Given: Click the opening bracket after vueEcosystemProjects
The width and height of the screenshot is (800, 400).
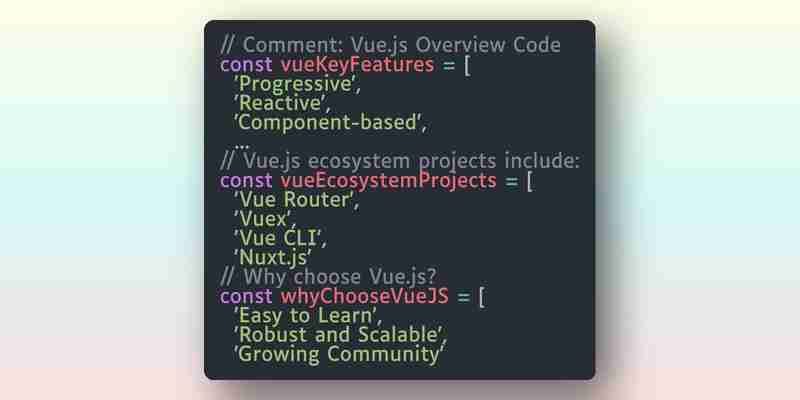Looking at the screenshot, I should click(x=530, y=181).
